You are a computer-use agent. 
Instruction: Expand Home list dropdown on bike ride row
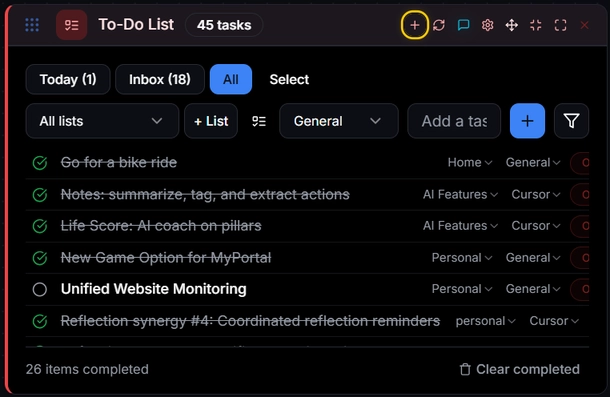pos(470,162)
